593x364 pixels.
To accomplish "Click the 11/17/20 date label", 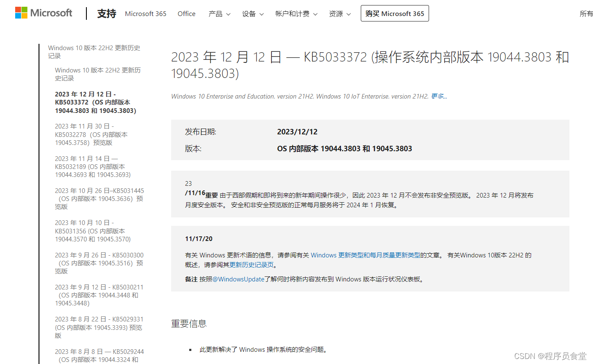I will pos(199,239).
